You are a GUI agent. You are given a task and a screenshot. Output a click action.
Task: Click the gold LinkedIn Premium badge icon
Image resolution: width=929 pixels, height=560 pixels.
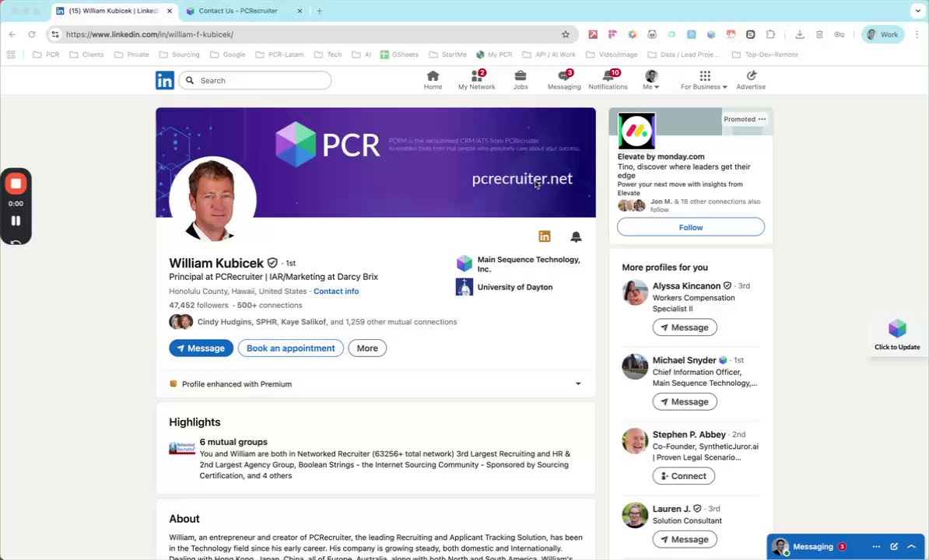click(545, 236)
